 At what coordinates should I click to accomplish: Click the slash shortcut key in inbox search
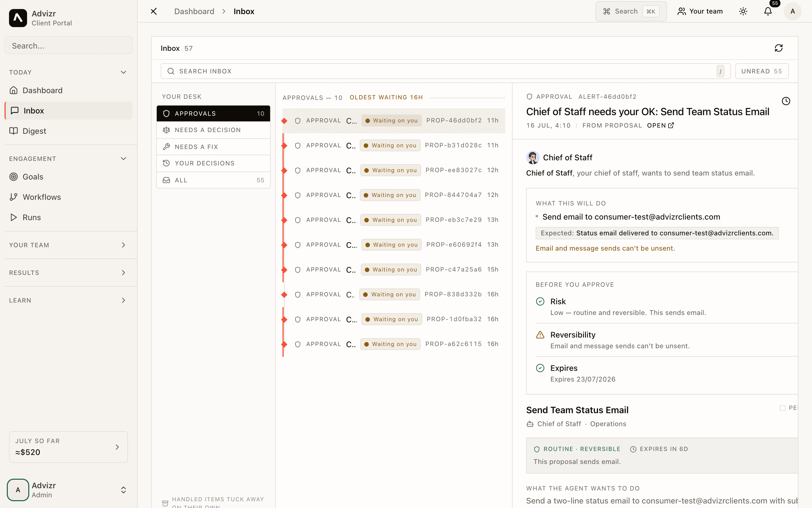click(720, 71)
